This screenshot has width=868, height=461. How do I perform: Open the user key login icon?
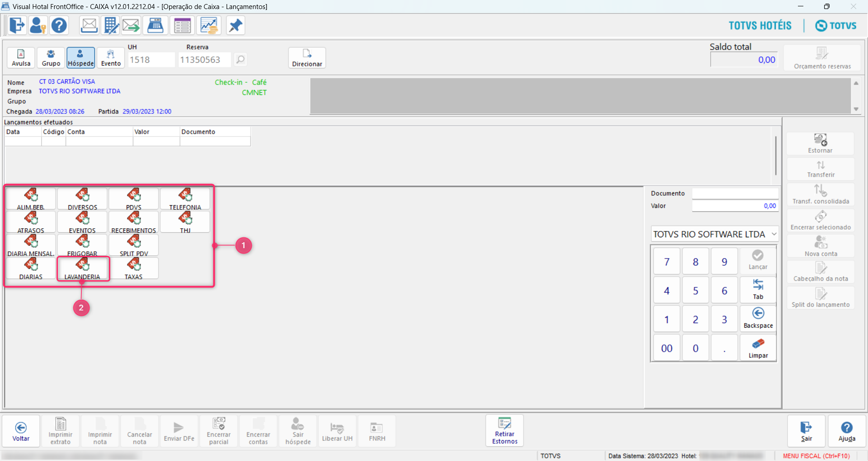38,25
